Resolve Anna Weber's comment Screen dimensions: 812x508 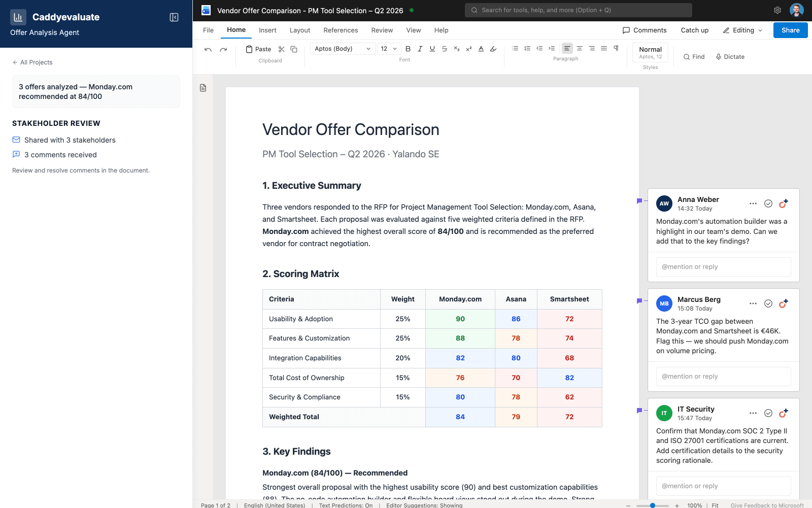pyautogui.click(x=768, y=204)
